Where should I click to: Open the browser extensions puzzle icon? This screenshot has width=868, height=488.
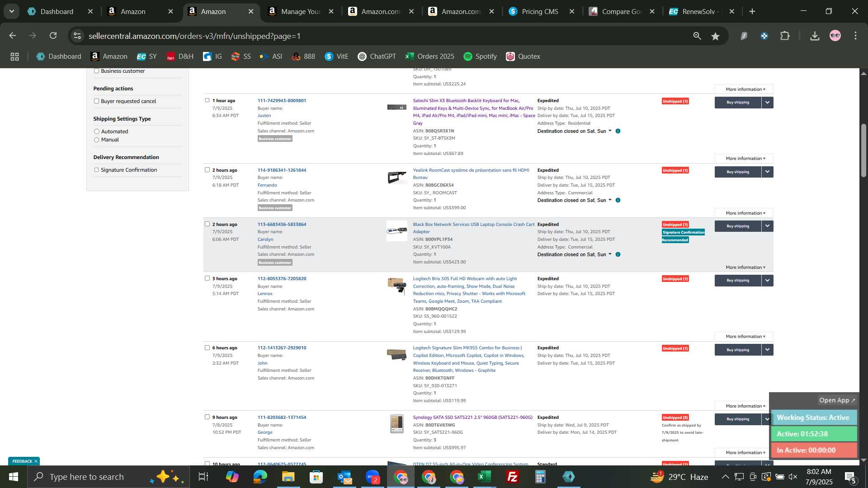coord(785,36)
